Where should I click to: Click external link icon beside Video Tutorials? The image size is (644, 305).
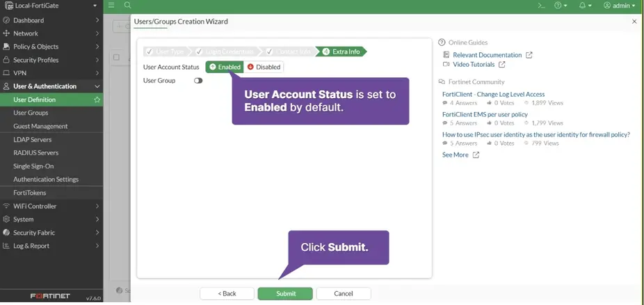[502, 65]
